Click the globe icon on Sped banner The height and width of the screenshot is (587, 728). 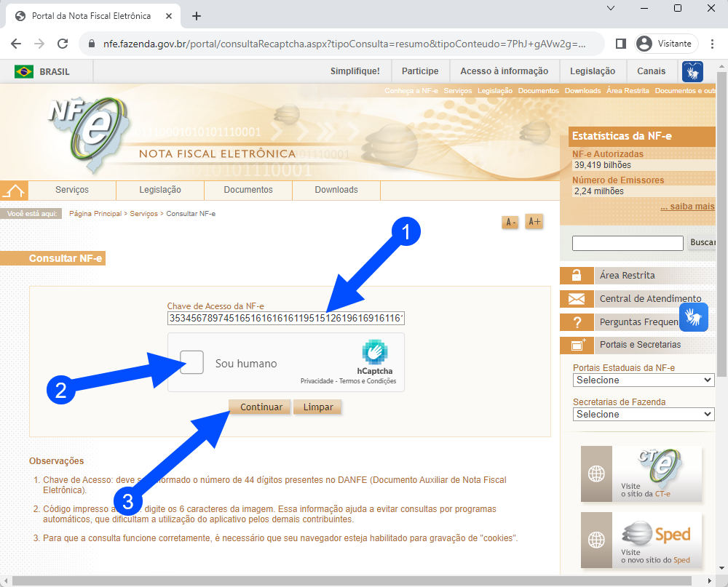(x=597, y=540)
